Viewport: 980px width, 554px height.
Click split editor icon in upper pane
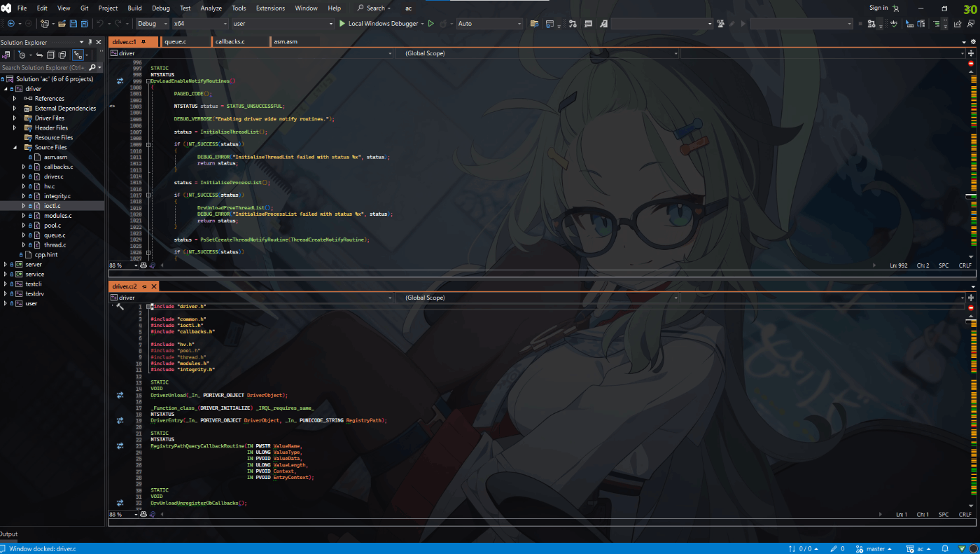click(x=971, y=53)
